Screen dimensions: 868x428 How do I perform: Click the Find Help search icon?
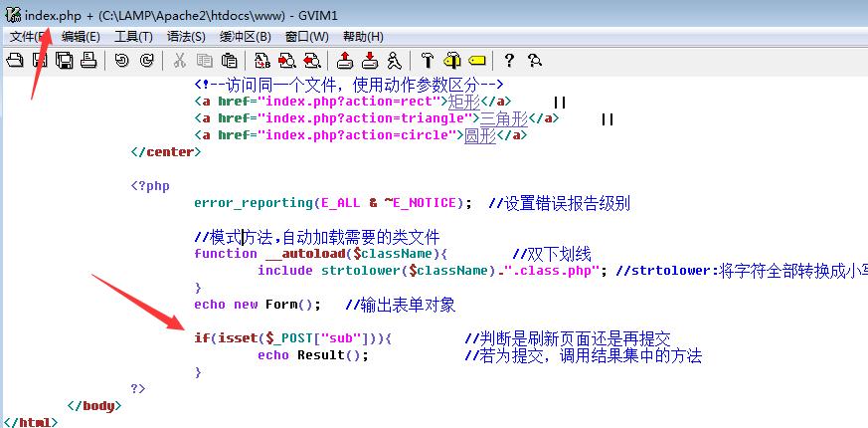[x=535, y=60]
